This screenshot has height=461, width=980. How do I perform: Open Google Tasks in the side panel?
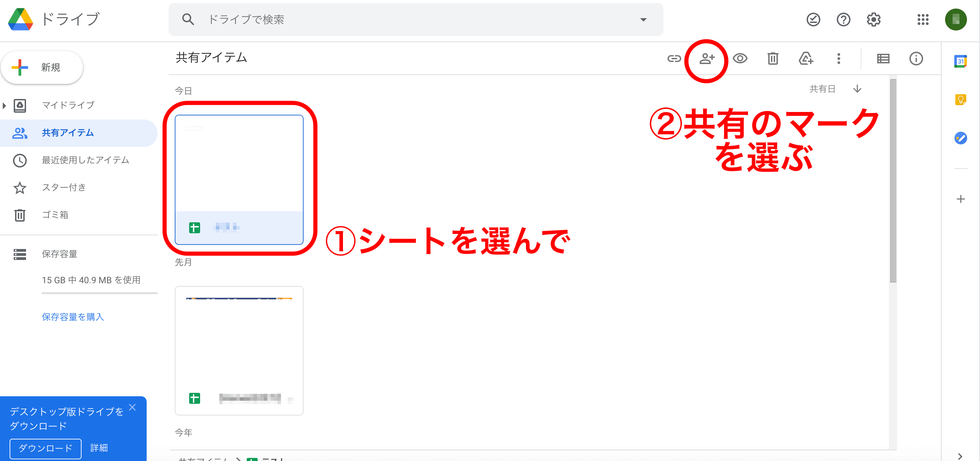(x=961, y=138)
